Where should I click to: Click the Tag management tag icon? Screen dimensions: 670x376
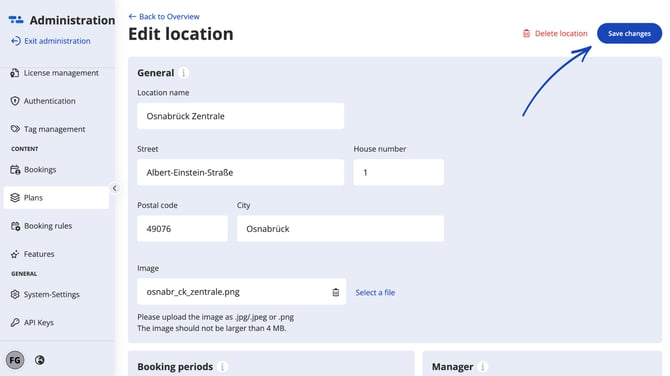point(15,129)
